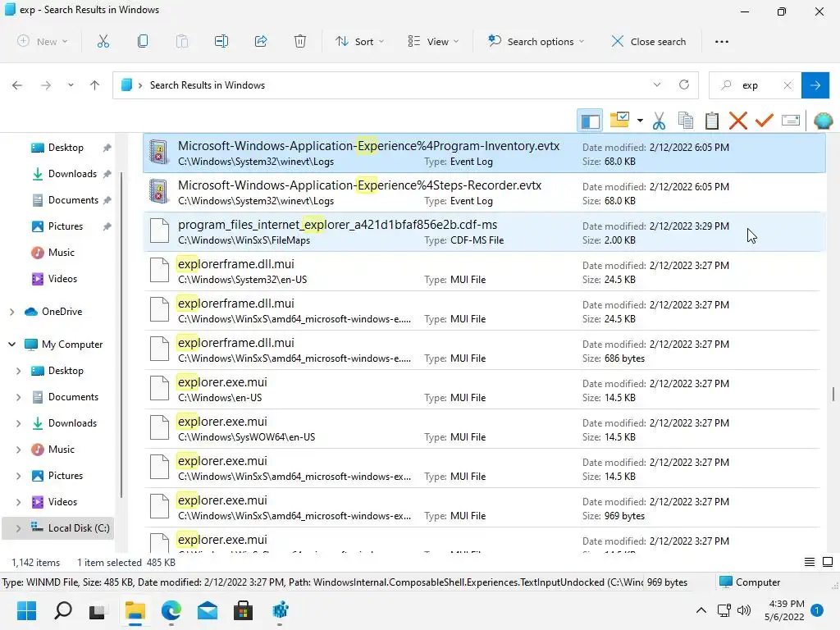Select explorerframe.dll.mui in System32\en-US
This screenshot has width=840, height=630.
coord(484,271)
